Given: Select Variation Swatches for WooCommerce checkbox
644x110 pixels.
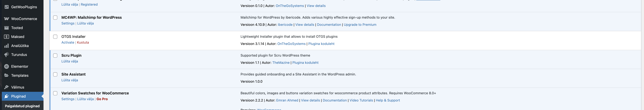Looking at the screenshot, I should (55, 93).
